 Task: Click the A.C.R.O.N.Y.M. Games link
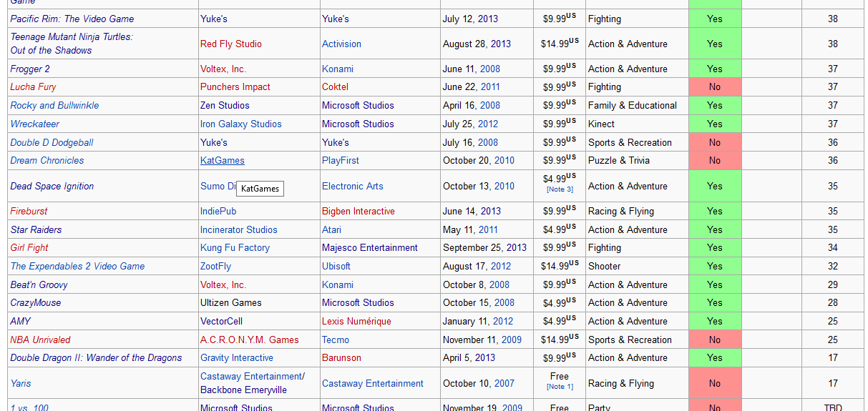(x=250, y=340)
